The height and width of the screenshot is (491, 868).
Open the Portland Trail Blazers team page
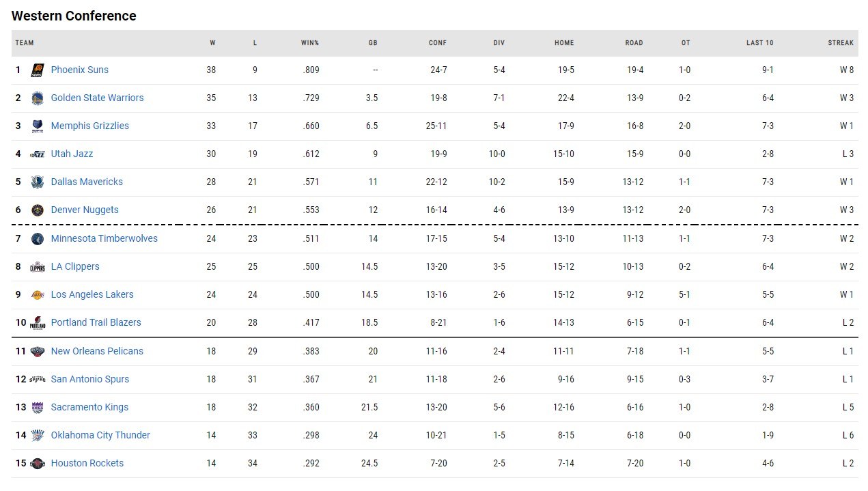click(96, 322)
